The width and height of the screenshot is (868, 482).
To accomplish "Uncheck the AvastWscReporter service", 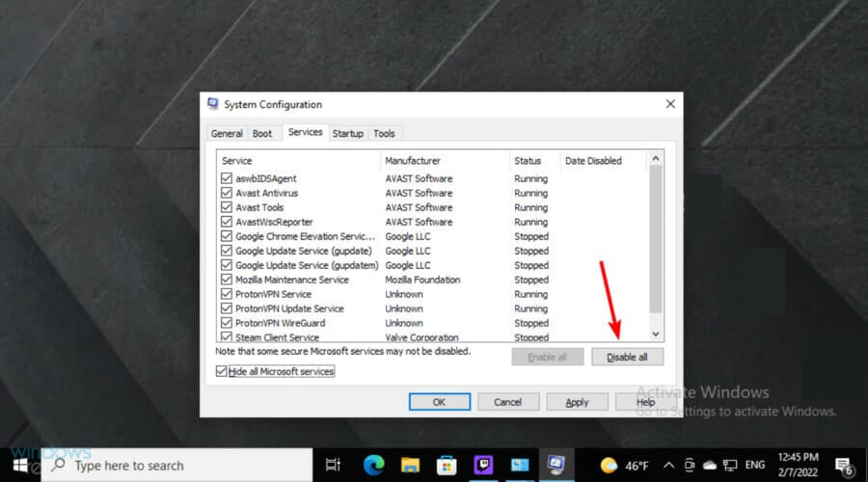I will [x=226, y=222].
